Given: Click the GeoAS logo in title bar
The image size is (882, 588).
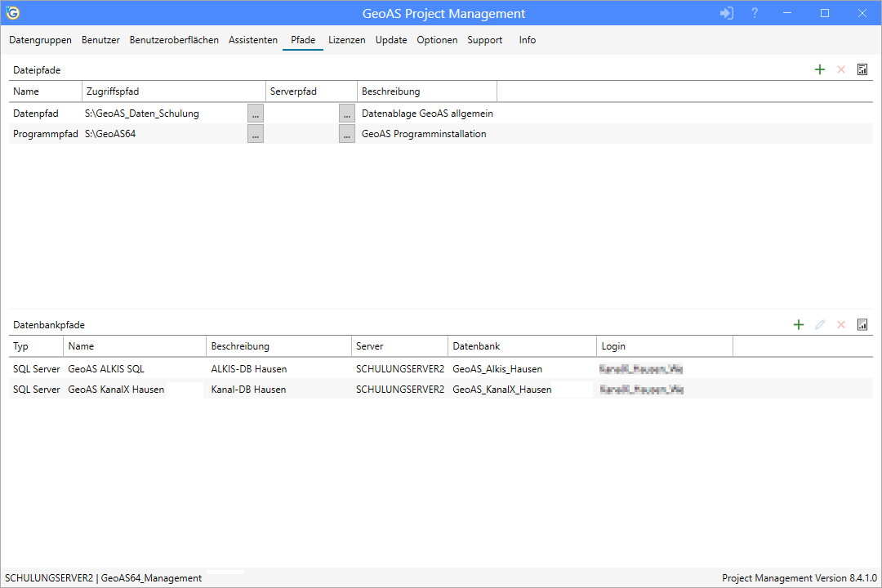Looking at the screenshot, I should (x=13, y=13).
